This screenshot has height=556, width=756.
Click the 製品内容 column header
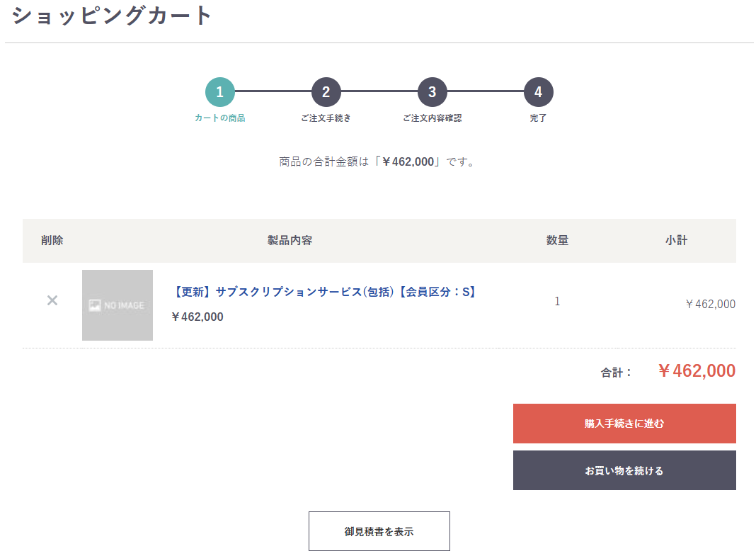click(290, 241)
